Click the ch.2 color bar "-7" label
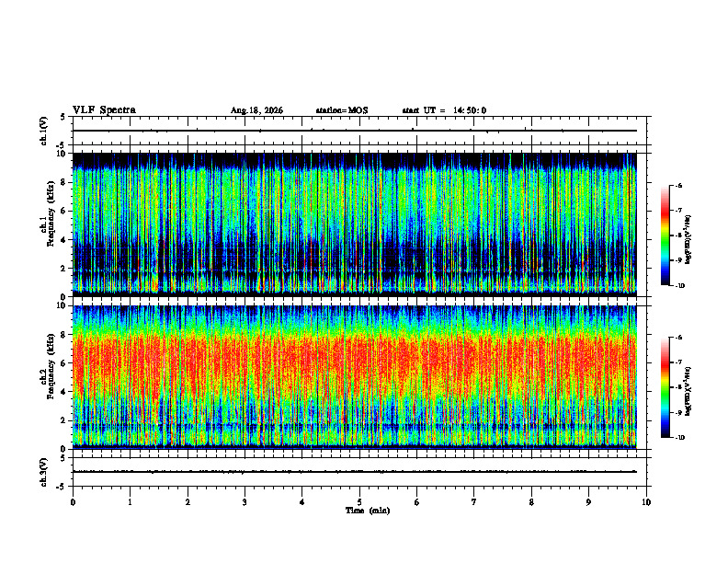This screenshot has width=728, height=563. click(x=678, y=362)
